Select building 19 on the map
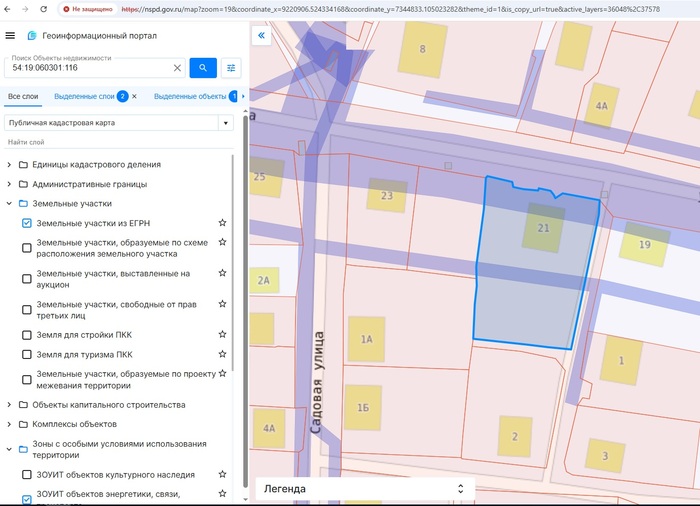The width and height of the screenshot is (700, 506). (644, 244)
